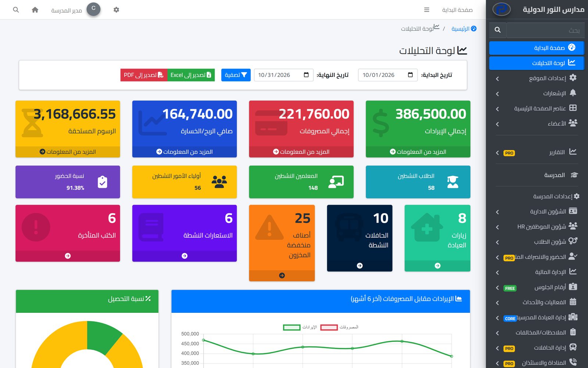Click the الرئيسية breadcrumb link
588x368 pixels.
(x=464, y=29)
